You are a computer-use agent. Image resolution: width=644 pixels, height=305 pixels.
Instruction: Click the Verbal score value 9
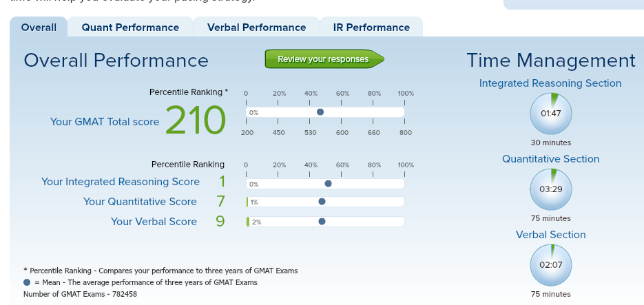click(x=220, y=222)
